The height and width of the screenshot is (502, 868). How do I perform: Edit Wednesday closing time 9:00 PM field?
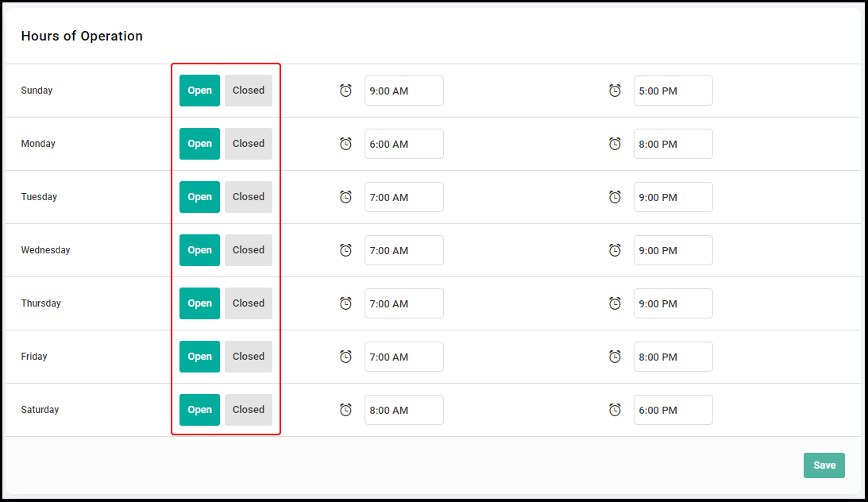tap(673, 249)
